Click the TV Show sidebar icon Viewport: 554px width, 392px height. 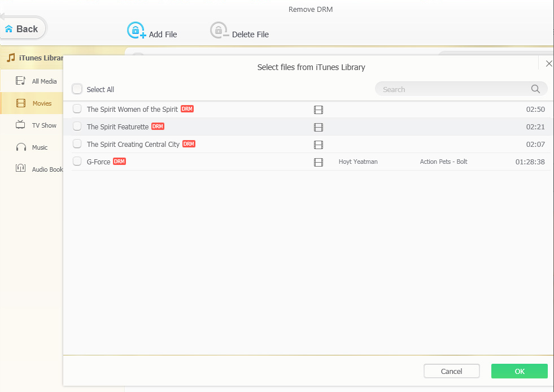[x=21, y=125]
